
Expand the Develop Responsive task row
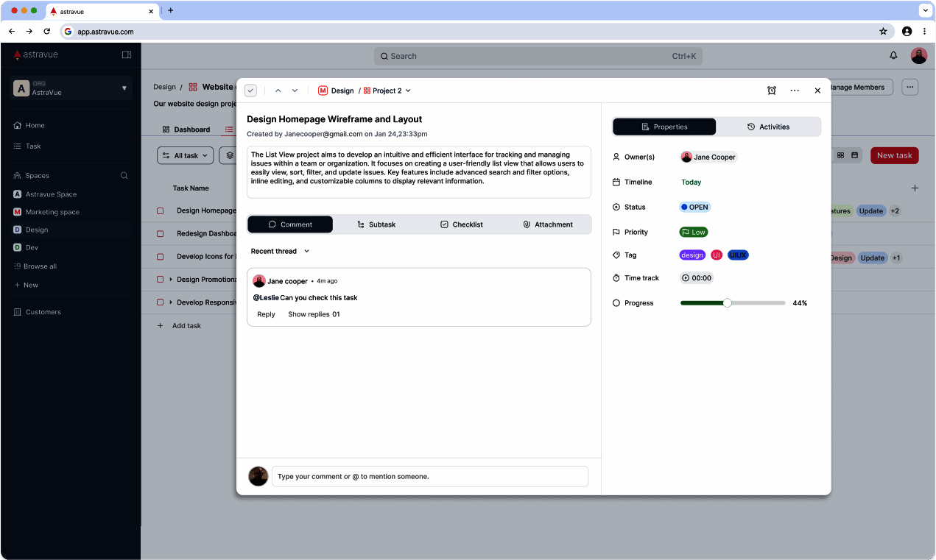171,302
